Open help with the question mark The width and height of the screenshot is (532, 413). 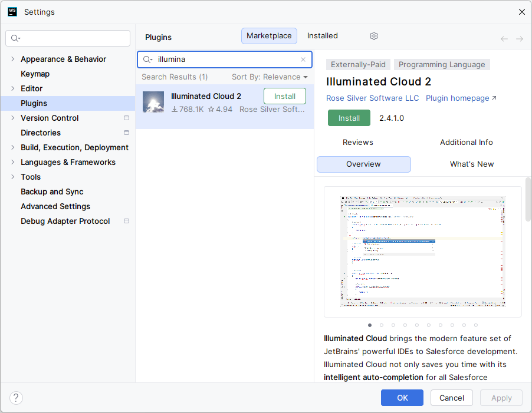click(x=16, y=398)
